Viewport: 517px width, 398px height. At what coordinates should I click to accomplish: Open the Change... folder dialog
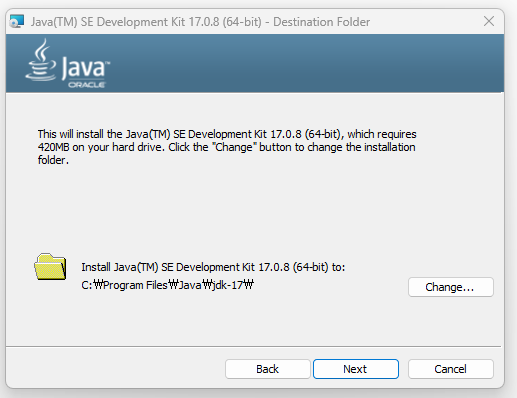pos(451,287)
